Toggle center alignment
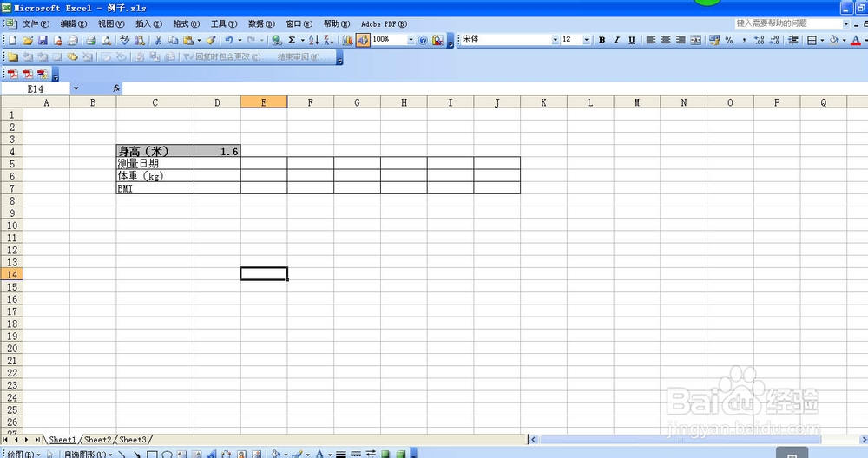The image size is (868, 458). [666, 40]
